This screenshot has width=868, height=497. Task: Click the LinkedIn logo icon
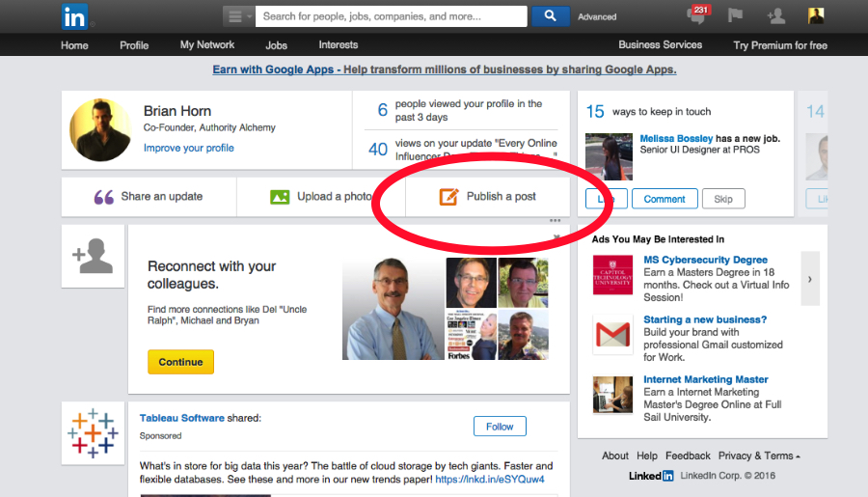pos(74,16)
